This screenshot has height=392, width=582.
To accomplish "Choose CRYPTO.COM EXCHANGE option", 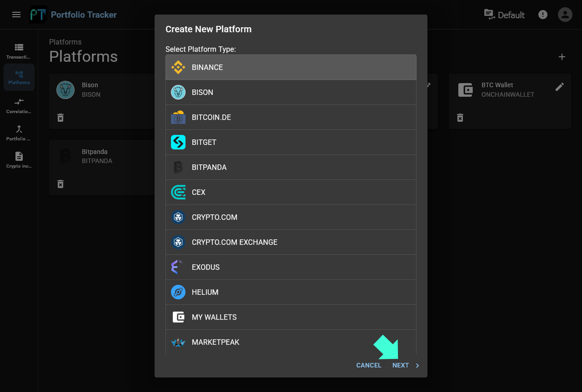I will 291,242.
